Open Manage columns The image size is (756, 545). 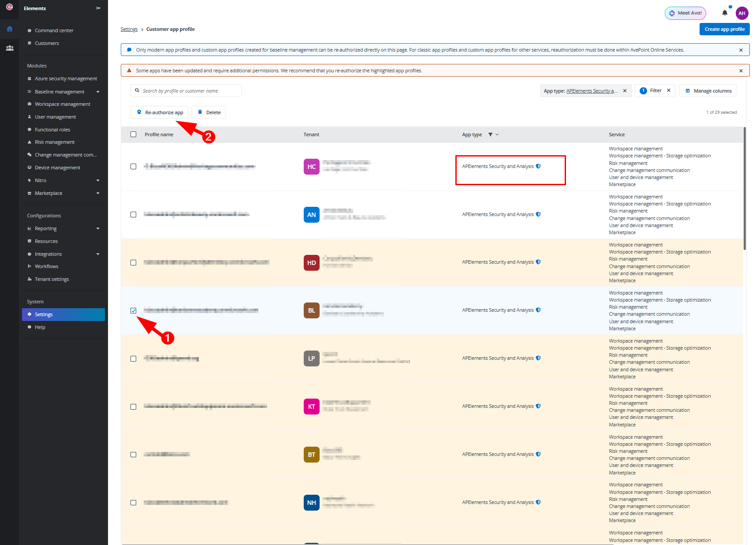coord(708,91)
